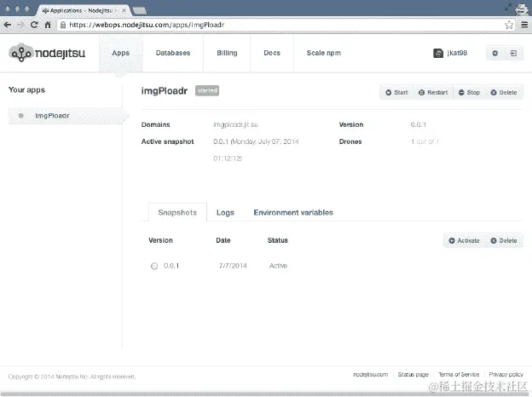Open the Apps navigation tab
This screenshot has height=397, width=532.
click(121, 53)
